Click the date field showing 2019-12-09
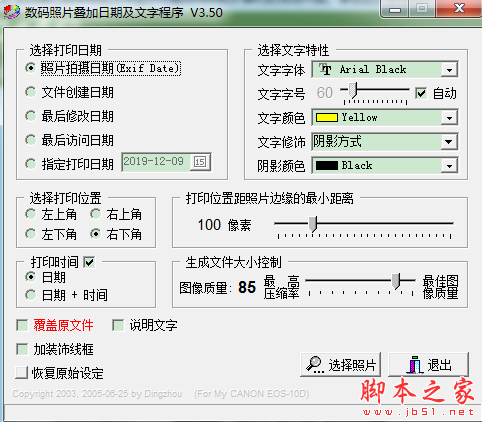Viewport: 482px width, 422px height. tap(156, 162)
